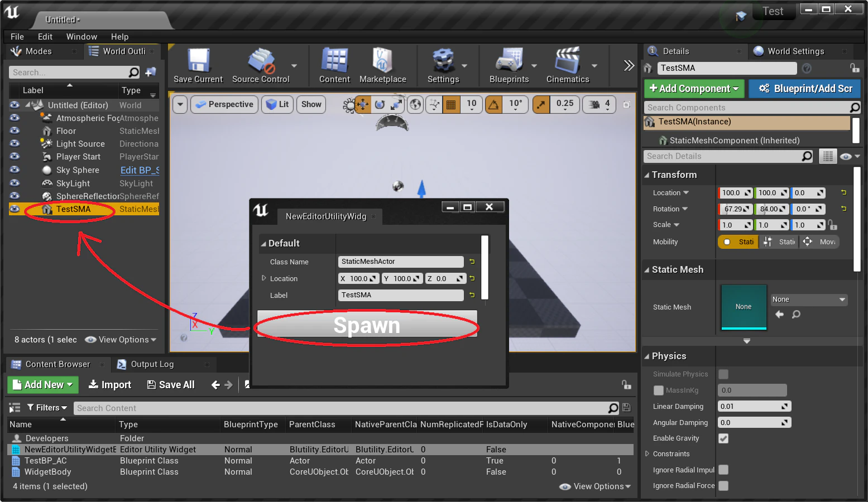The height and width of the screenshot is (502, 868).
Task: Collapse the Transform section
Action: click(x=647, y=175)
